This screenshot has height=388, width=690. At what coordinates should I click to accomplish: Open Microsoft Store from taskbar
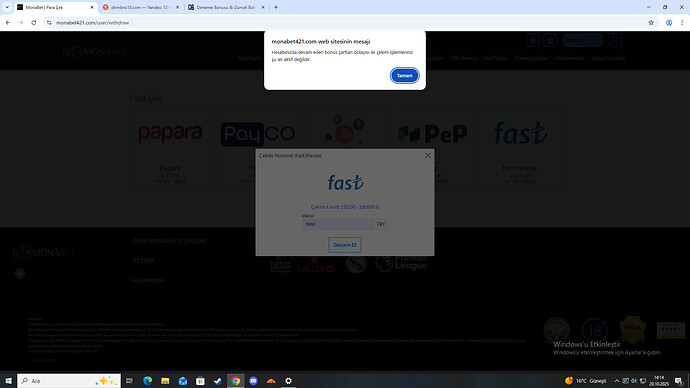coord(200,381)
